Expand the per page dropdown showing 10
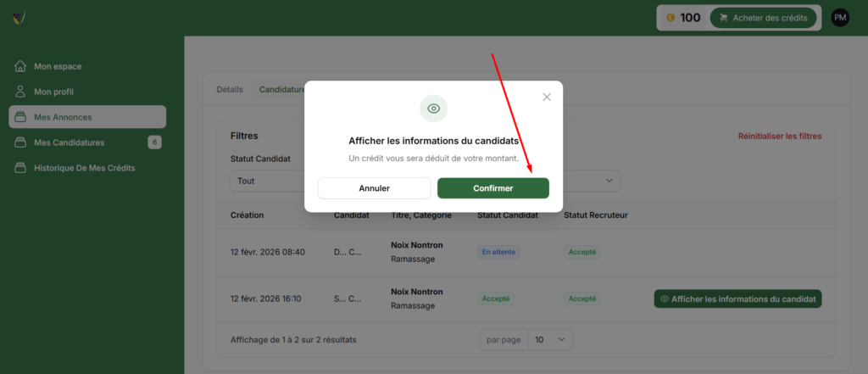The height and width of the screenshot is (374, 868). coord(549,339)
